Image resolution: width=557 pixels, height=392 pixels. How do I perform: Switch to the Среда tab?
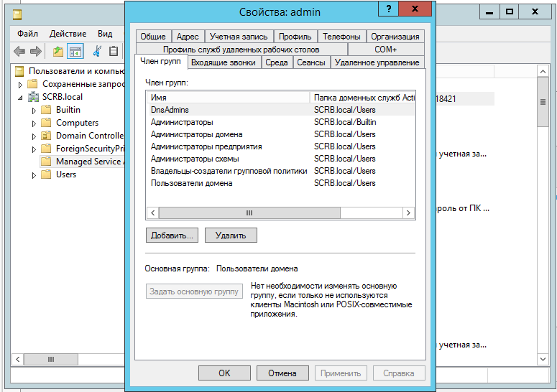277,62
